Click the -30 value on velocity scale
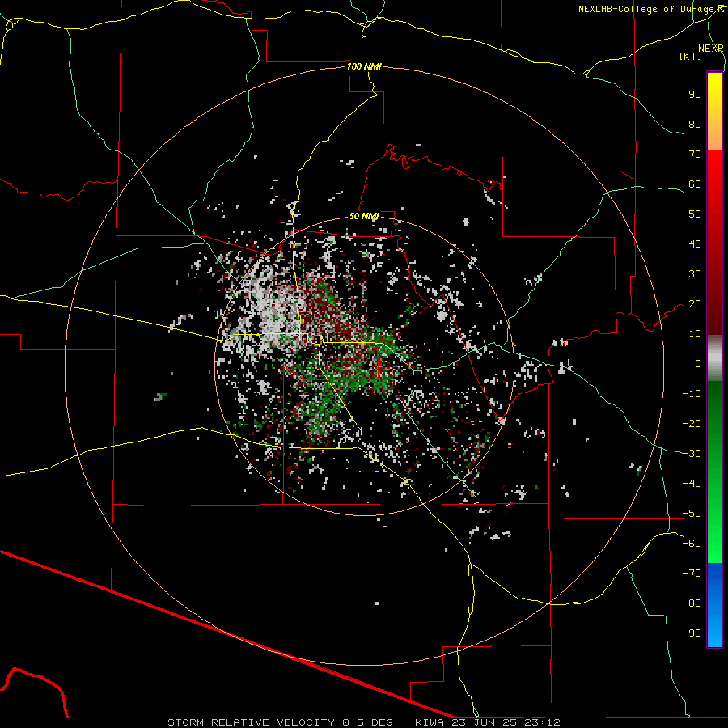 [692, 454]
